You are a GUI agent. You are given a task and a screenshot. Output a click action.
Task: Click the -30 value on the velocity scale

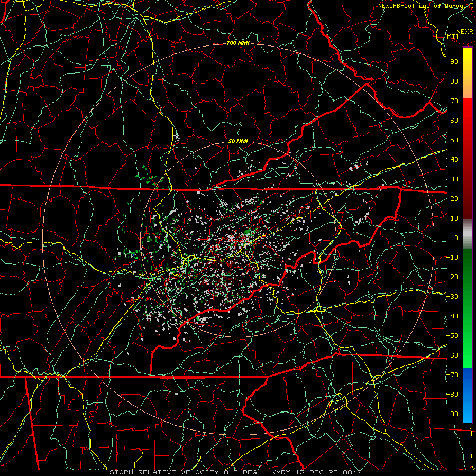pos(452,297)
